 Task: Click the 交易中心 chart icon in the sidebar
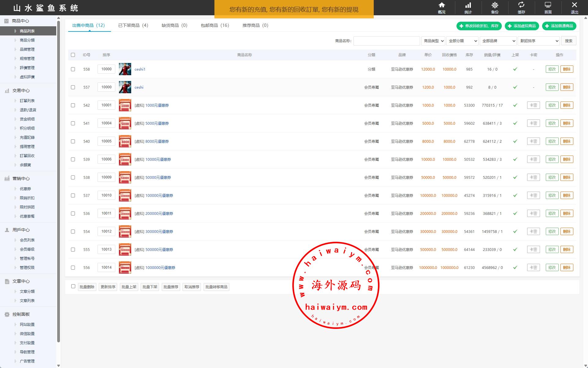7,91
